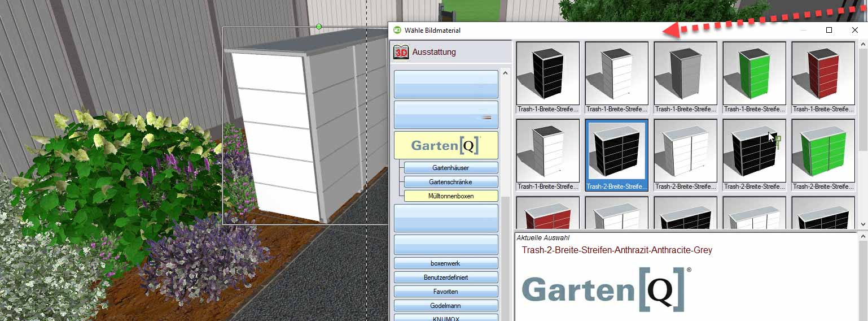Maximize the Wähle Bildmaterial dialog
The width and height of the screenshot is (868, 321).
tap(829, 31)
